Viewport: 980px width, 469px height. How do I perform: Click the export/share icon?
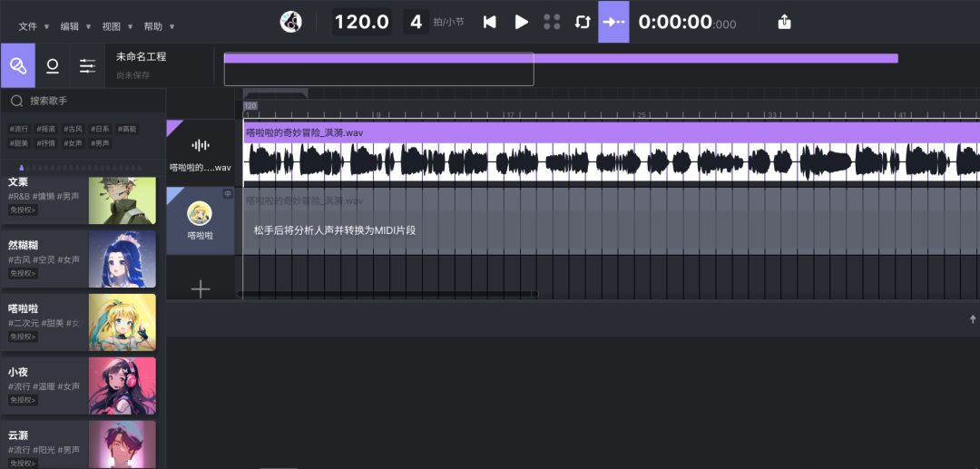(784, 23)
